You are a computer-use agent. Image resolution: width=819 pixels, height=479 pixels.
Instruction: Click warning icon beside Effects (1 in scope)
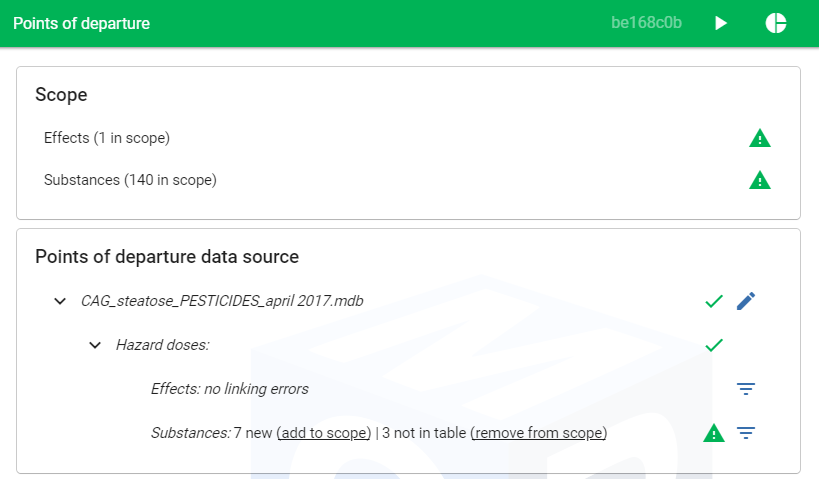click(x=760, y=138)
